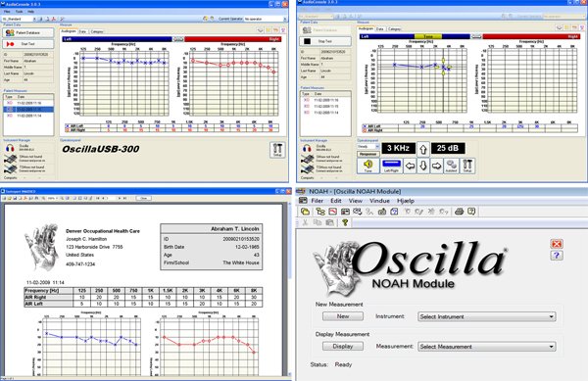Click the Display measurement button
Viewport: 588px width, 381px height.
click(x=343, y=346)
